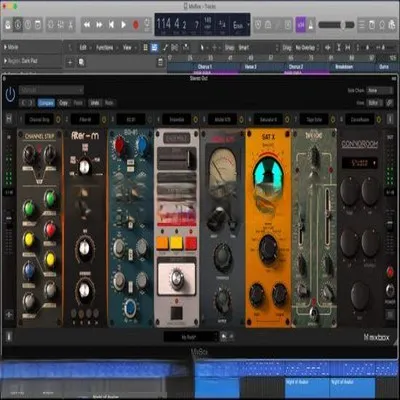Open the ConvRoom room type display dropdown
Image resolution: width=400 pixels, height=400 pixels.
tap(360, 163)
